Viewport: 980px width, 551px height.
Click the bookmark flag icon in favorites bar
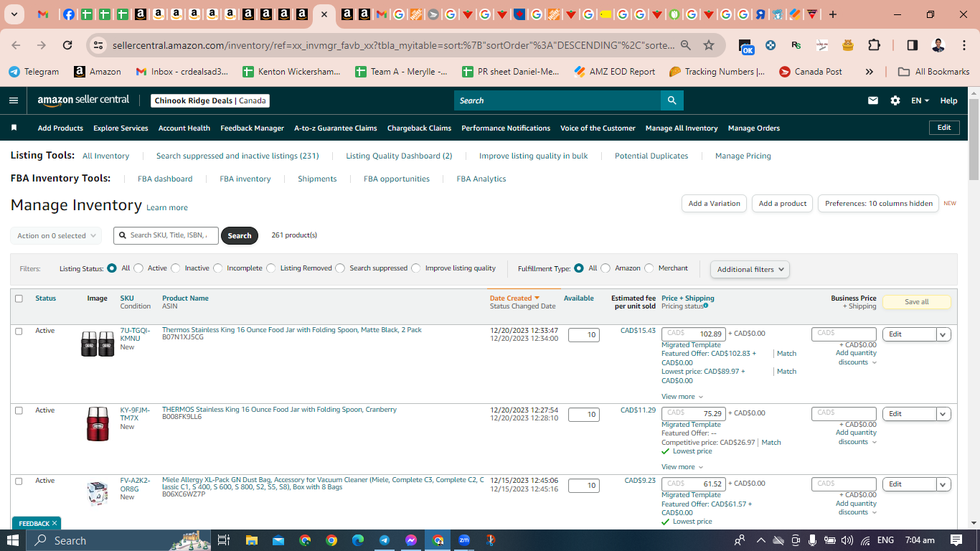pos(14,128)
